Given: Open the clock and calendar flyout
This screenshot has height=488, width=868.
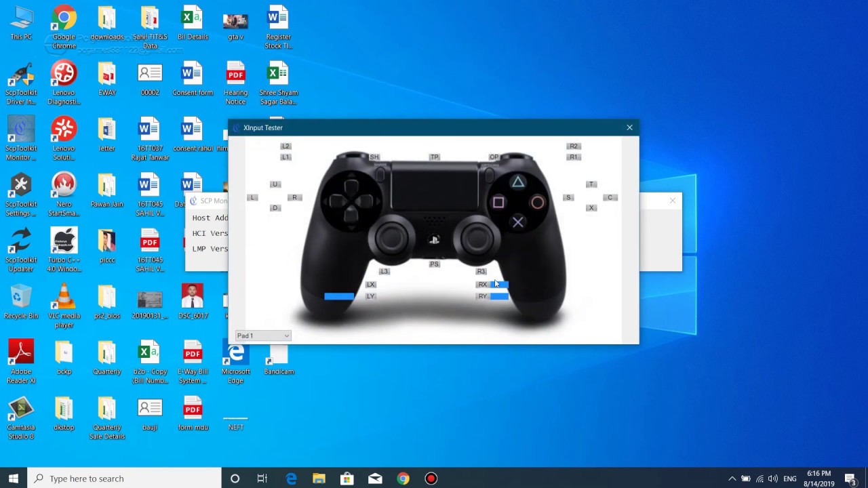Looking at the screenshot, I should [819, 479].
